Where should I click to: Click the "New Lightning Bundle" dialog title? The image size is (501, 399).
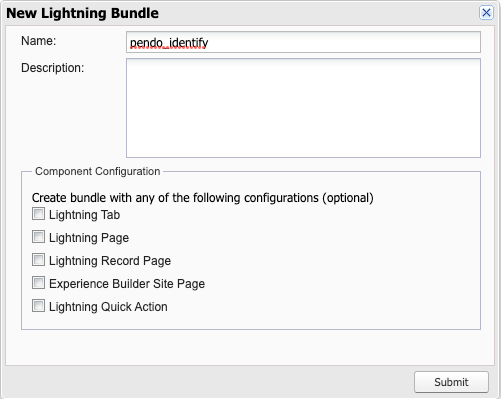[x=82, y=13]
